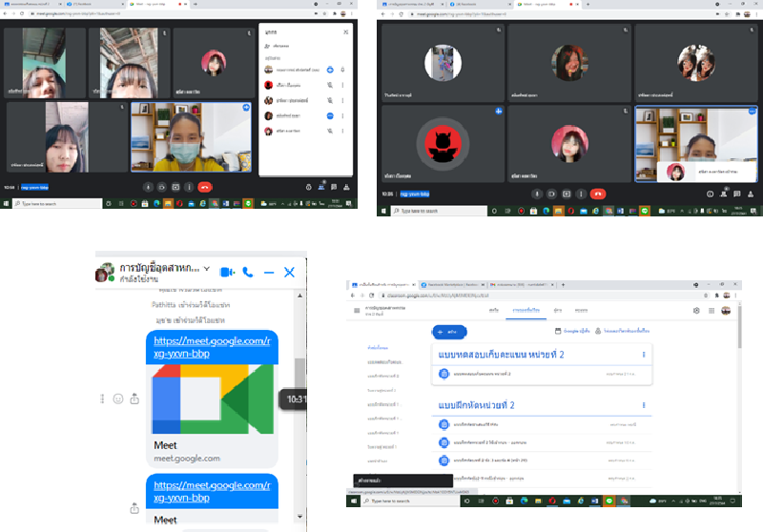Select the สตรีม tab in Classroom
The height and width of the screenshot is (532, 763).
tap(494, 310)
